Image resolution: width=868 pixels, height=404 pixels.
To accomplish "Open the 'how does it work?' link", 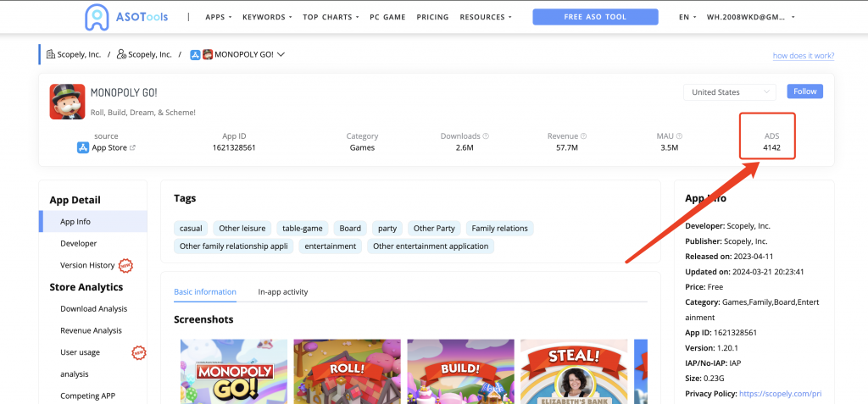I will pyautogui.click(x=803, y=56).
